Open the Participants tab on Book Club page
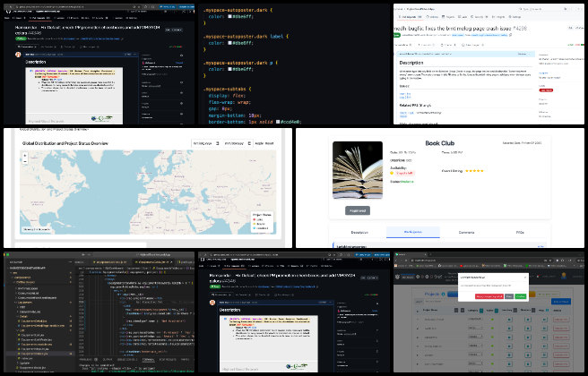588x376 pixels. [x=413, y=232]
